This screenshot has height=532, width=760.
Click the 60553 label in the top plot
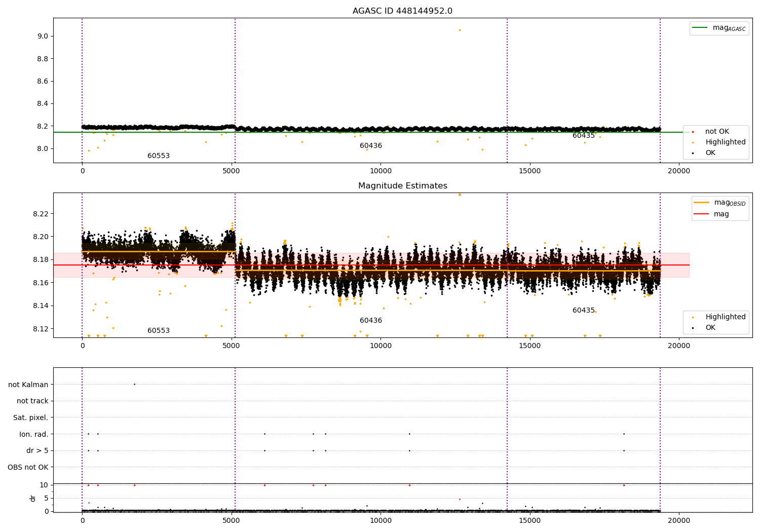(x=159, y=156)
